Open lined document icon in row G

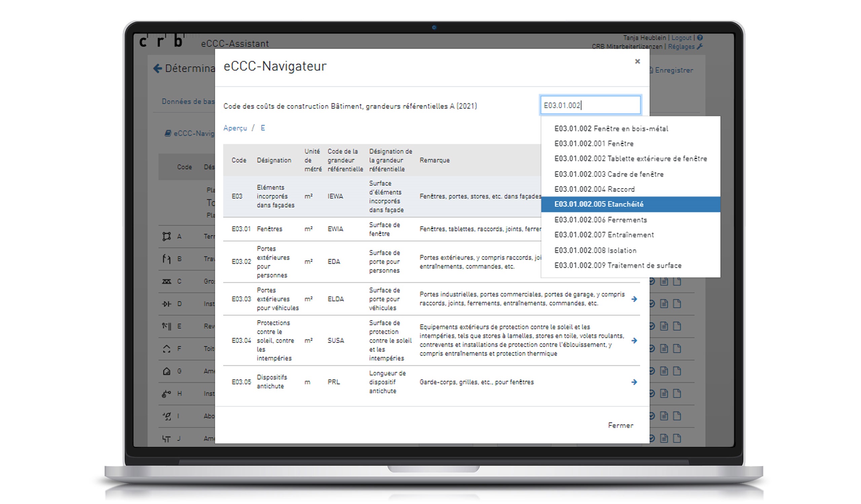click(664, 371)
